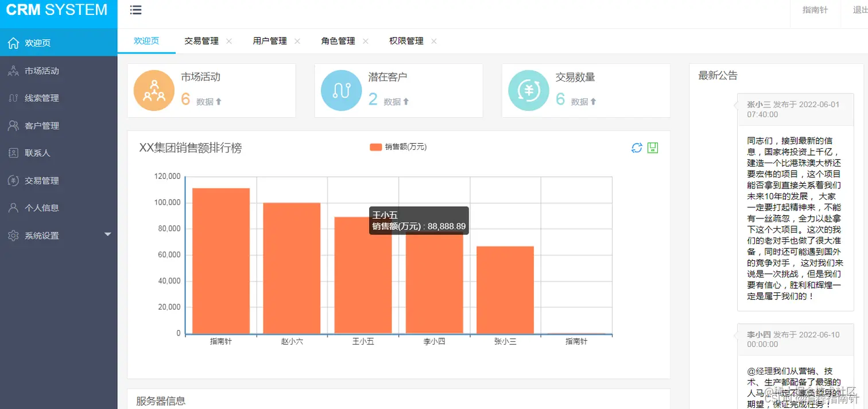Click the 指南针 user link in header

point(815,10)
